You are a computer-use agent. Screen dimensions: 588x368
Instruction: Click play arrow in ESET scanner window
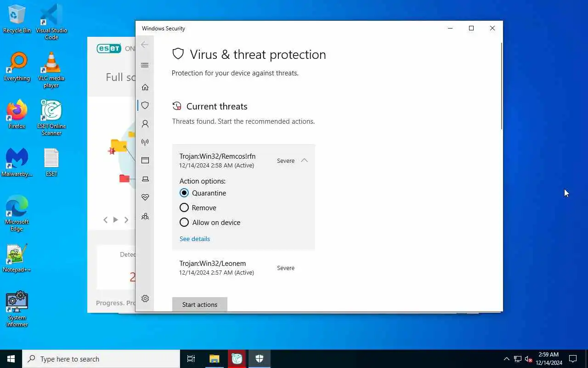pos(116,220)
